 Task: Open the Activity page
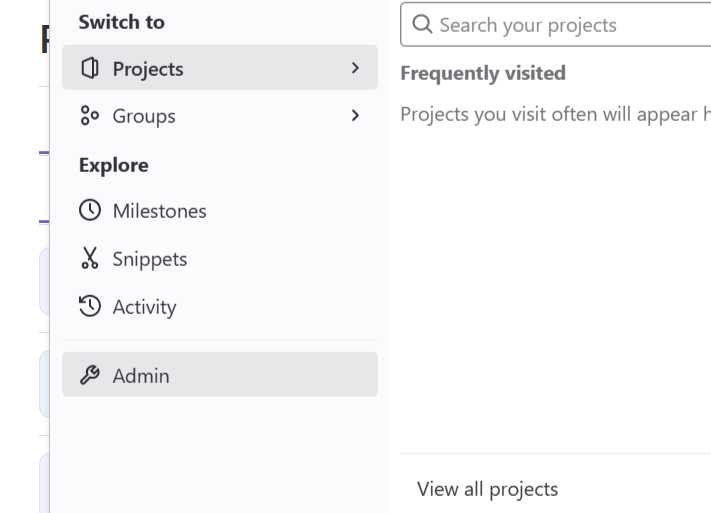click(220, 307)
